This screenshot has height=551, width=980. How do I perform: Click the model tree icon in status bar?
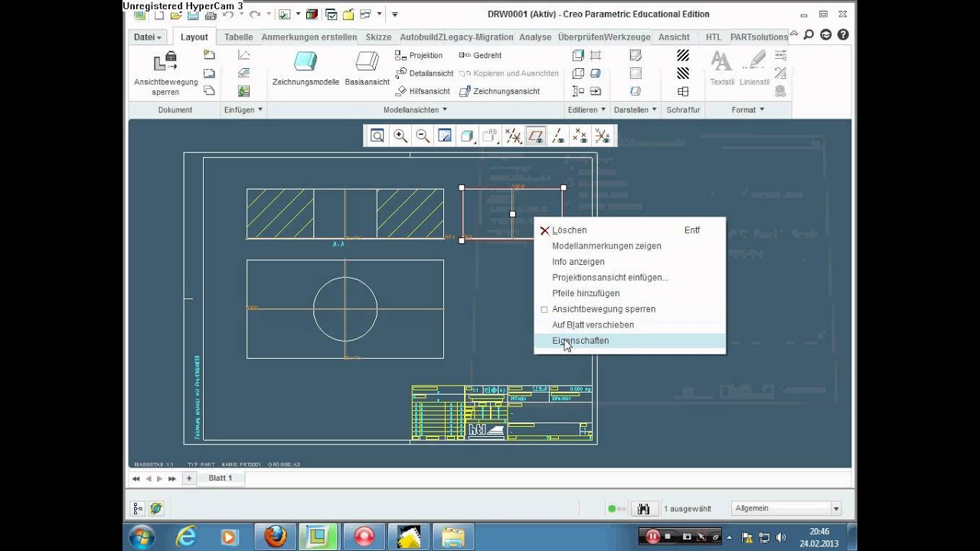click(x=138, y=508)
